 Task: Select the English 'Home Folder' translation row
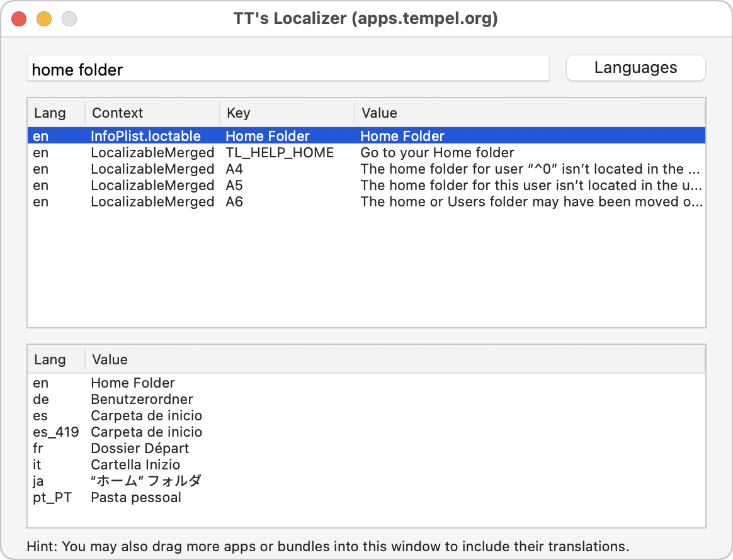(x=133, y=383)
